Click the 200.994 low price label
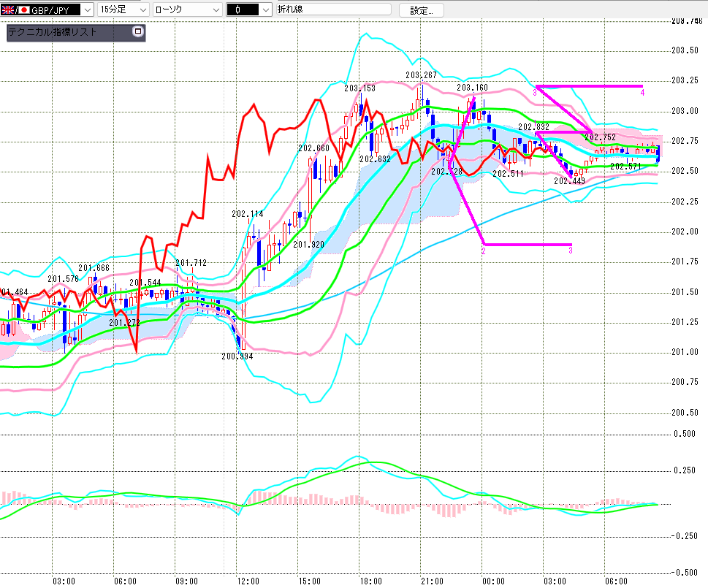This screenshot has width=708, height=588. pyautogui.click(x=237, y=356)
